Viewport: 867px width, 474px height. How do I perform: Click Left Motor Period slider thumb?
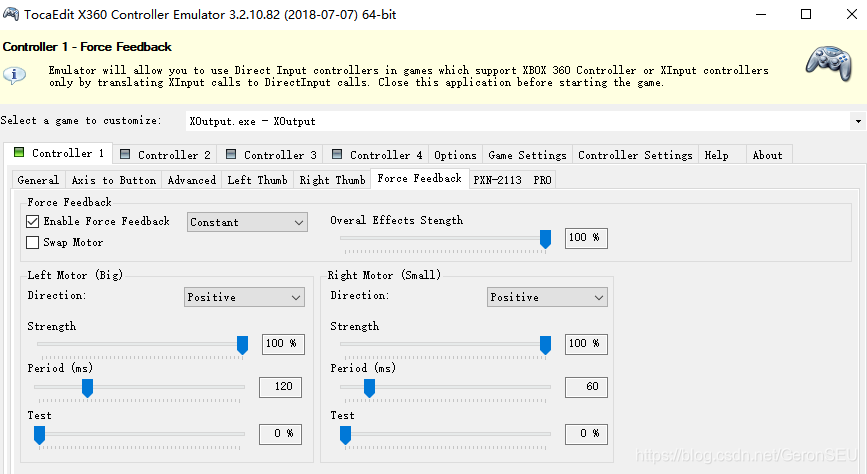point(87,388)
